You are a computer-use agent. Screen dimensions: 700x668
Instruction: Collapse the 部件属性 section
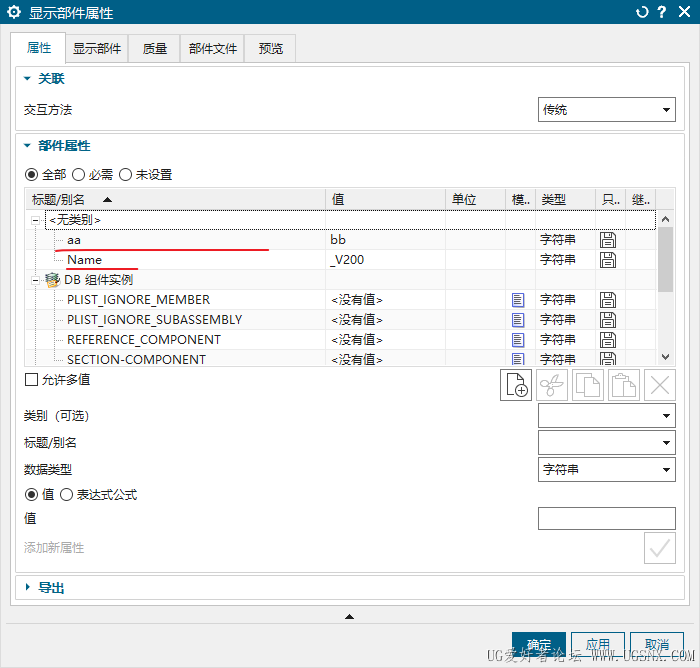(27, 146)
